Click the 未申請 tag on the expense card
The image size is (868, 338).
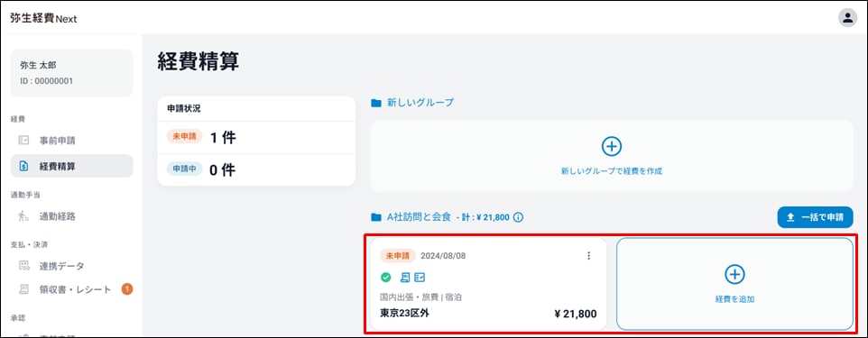coord(397,256)
